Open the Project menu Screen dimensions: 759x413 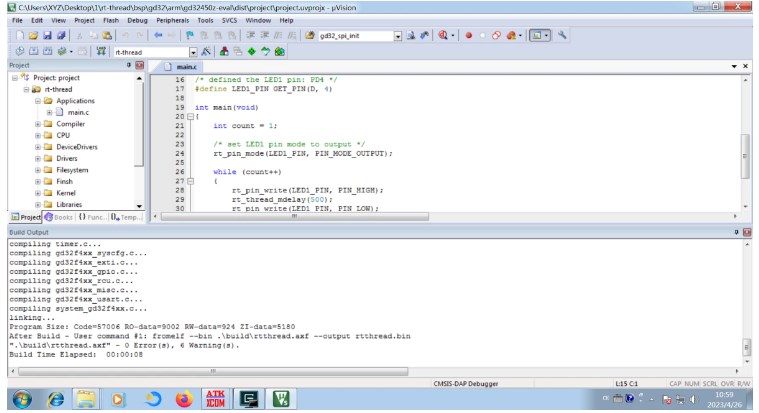(84, 20)
